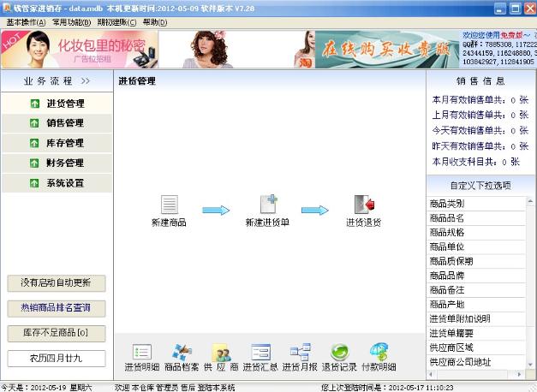Click the woman's photo ad in the middle
The width and height of the screenshot is (537, 392).
point(236,50)
